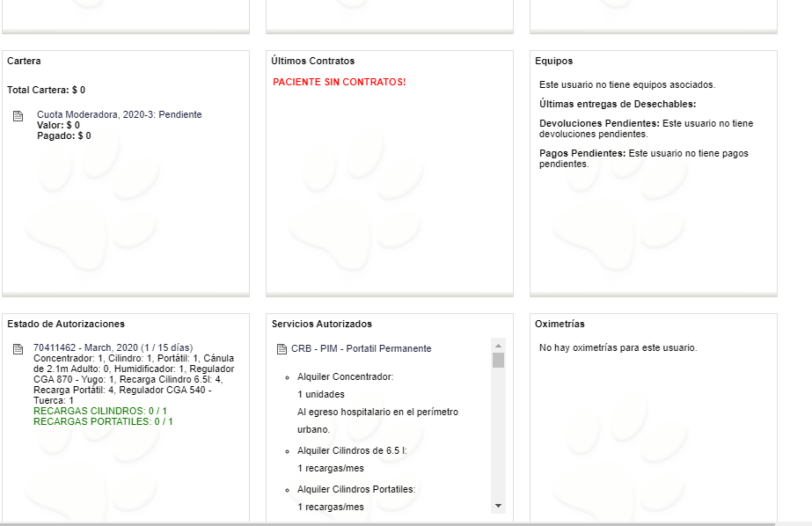Screen dimensions: 812x526
Task: Click the Alquiler Cilindros Portatiles item
Action: pyautogui.click(x=356, y=489)
